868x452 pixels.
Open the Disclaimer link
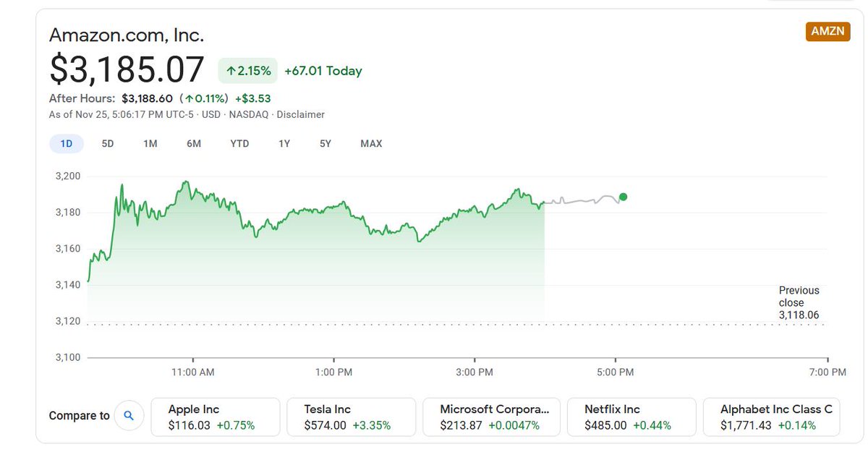[300, 114]
